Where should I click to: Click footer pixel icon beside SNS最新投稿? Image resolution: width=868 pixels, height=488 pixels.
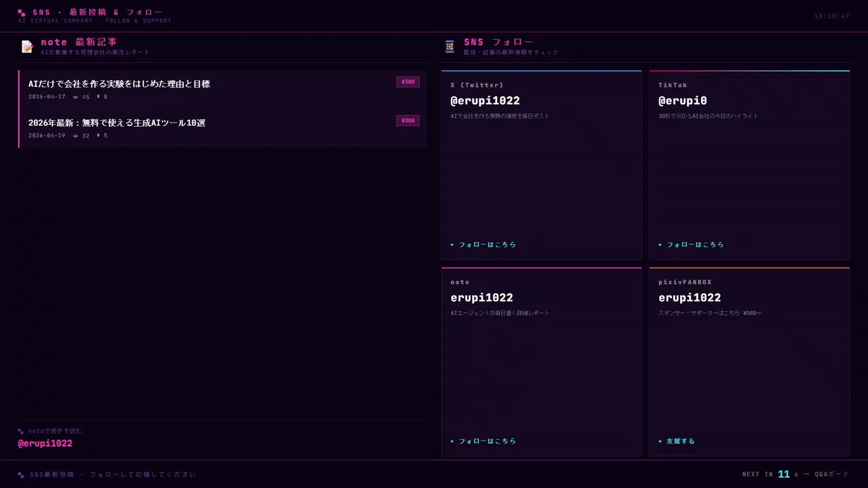pos(21,474)
